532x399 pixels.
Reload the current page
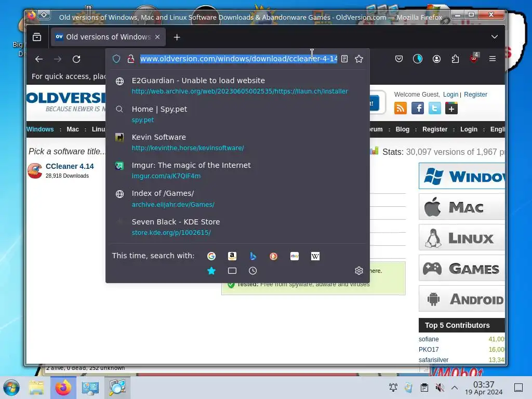76,59
